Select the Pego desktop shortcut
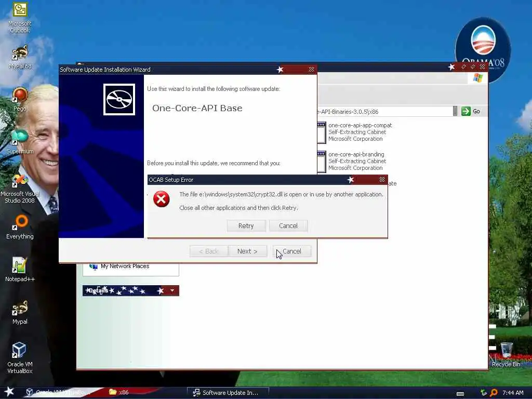The height and width of the screenshot is (399, 532). click(x=20, y=99)
